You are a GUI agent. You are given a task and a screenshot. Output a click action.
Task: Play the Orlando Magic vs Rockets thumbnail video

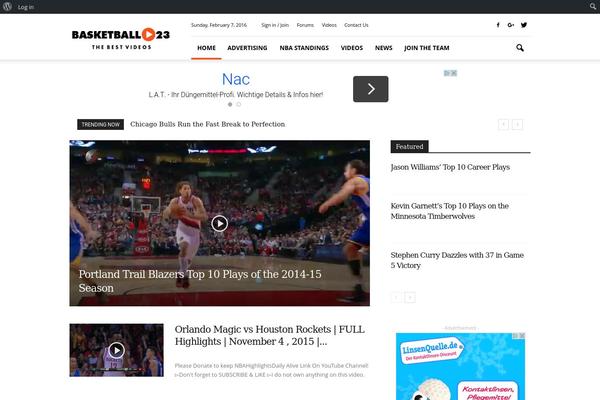pyautogui.click(x=116, y=350)
